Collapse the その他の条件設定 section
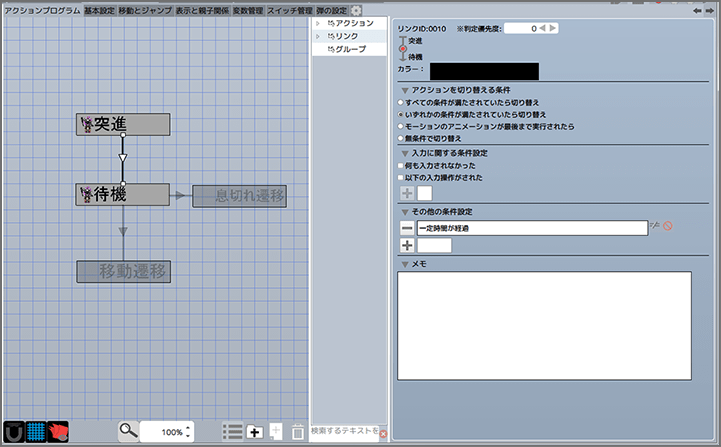Image resolution: width=721 pixels, height=447 pixels. [404, 211]
